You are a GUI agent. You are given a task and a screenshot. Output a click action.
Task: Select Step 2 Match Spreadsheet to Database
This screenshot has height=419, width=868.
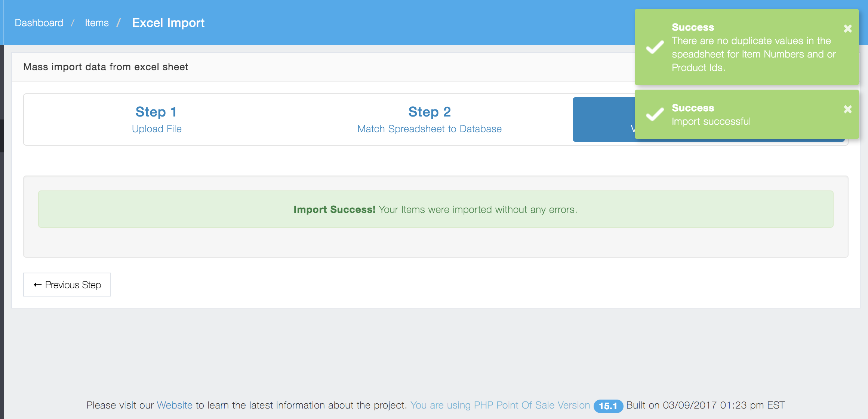[429, 120]
